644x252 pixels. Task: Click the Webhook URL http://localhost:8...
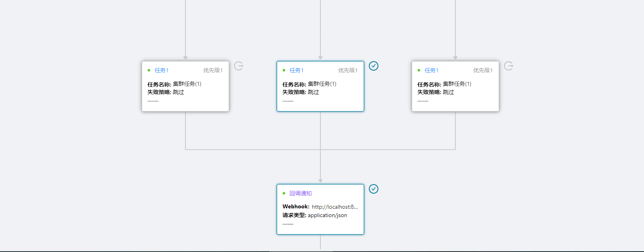coord(335,207)
